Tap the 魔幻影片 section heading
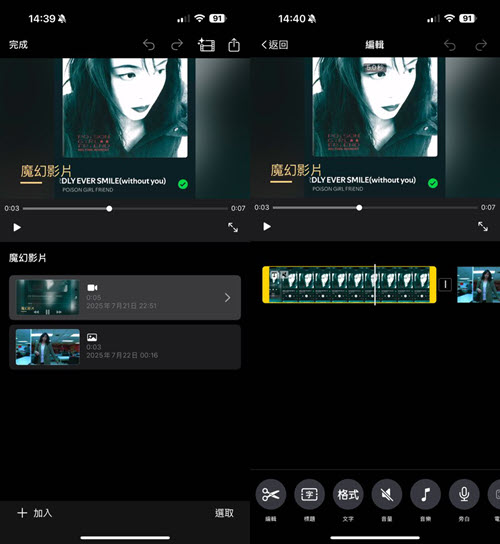The width and height of the screenshot is (500, 544). [x=27, y=258]
